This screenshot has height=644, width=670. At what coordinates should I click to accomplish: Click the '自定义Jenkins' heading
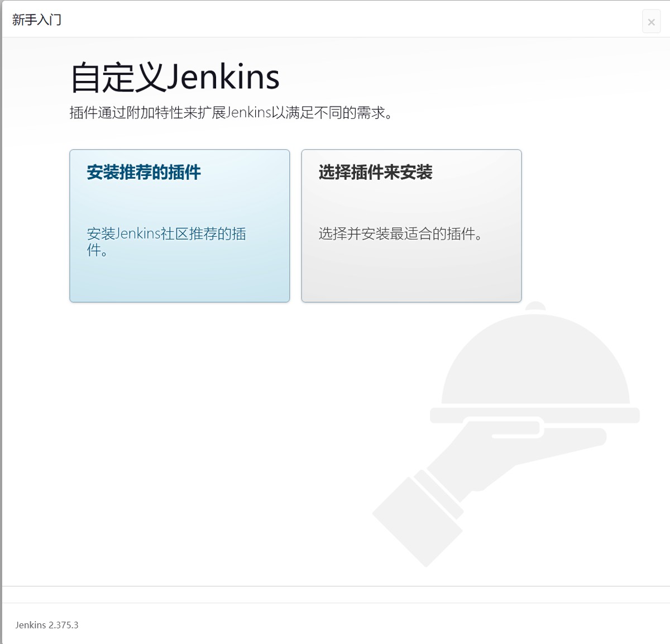[x=175, y=77]
